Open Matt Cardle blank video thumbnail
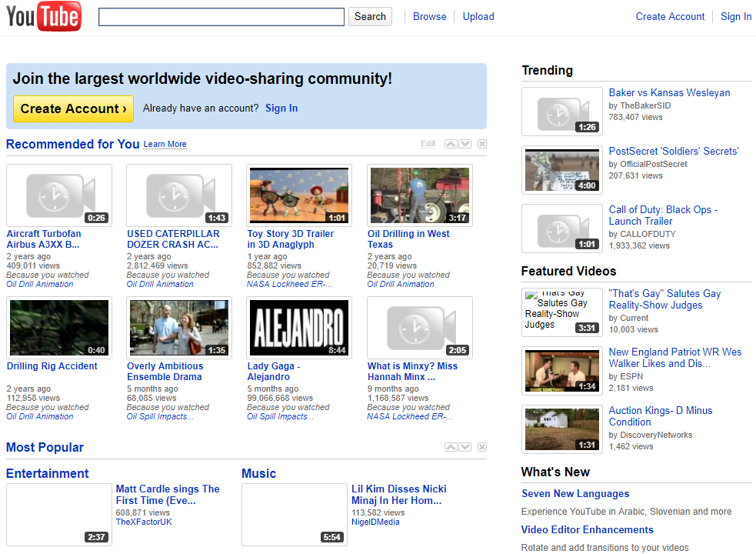The height and width of the screenshot is (554, 756). 58,515
